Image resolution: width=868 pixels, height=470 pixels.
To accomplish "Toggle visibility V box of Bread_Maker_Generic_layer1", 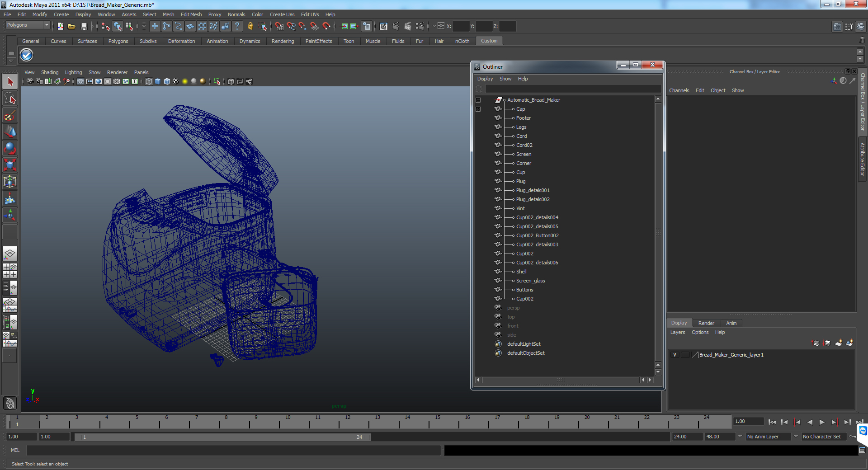I will click(x=675, y=355).
